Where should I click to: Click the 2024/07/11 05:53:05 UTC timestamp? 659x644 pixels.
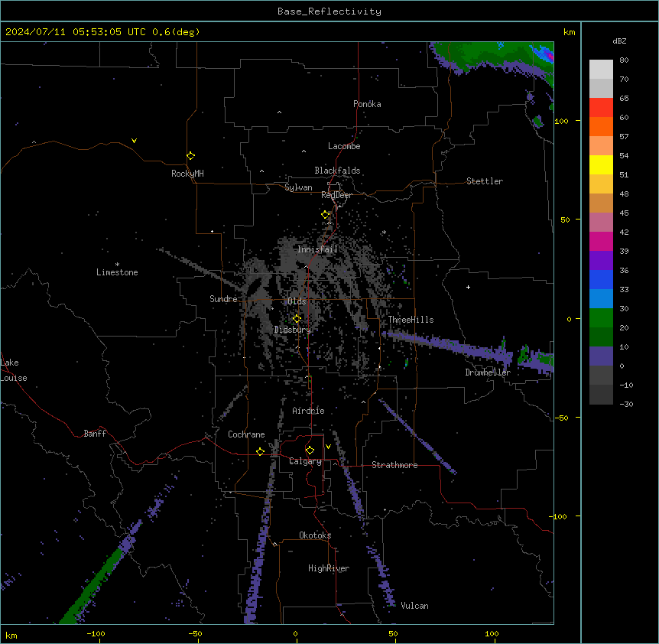coord(75,32)
